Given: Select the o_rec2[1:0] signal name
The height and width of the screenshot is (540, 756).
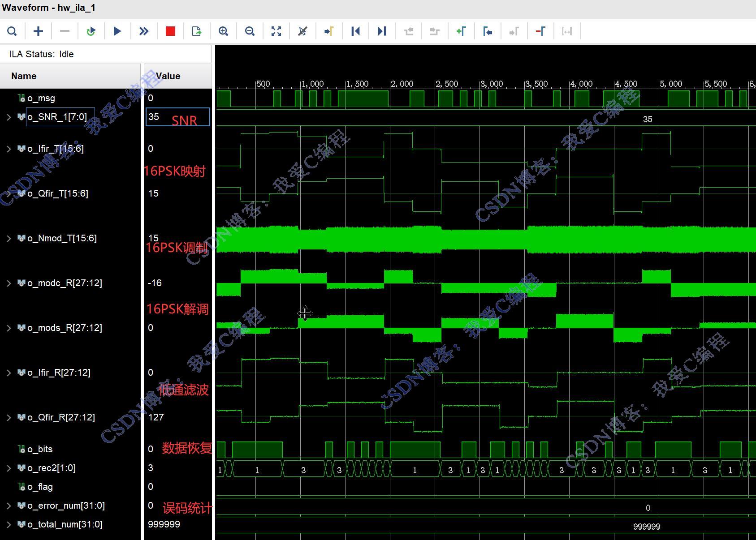Looking at the screenshot, I should click(52, 468).
